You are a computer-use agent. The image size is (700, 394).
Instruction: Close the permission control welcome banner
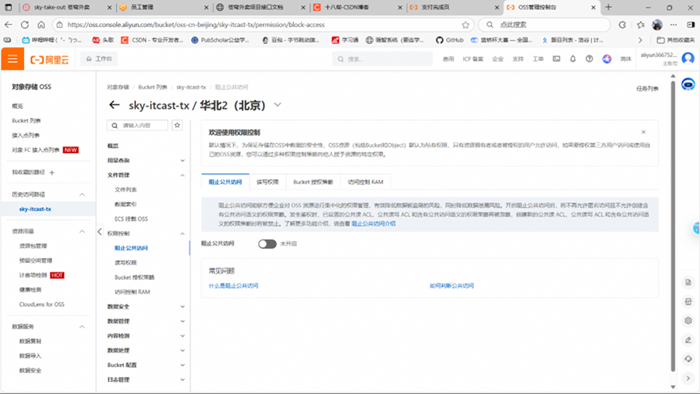pyautogui.click(x=643, y=132)
